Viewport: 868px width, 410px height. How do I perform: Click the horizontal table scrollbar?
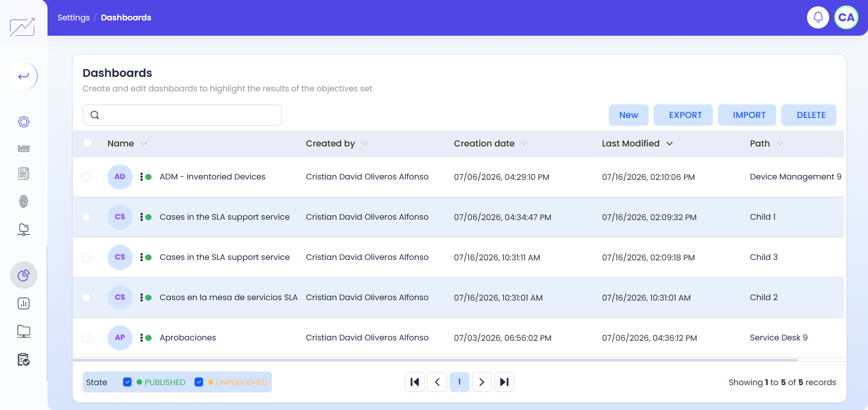click(x=435, y=360)
